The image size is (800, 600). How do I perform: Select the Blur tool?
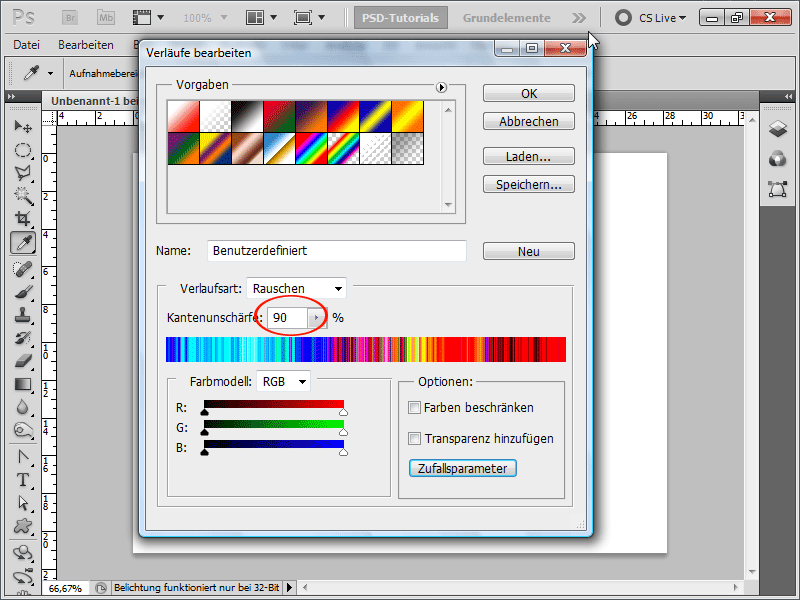pyautogui.click(x=23, y=407)
